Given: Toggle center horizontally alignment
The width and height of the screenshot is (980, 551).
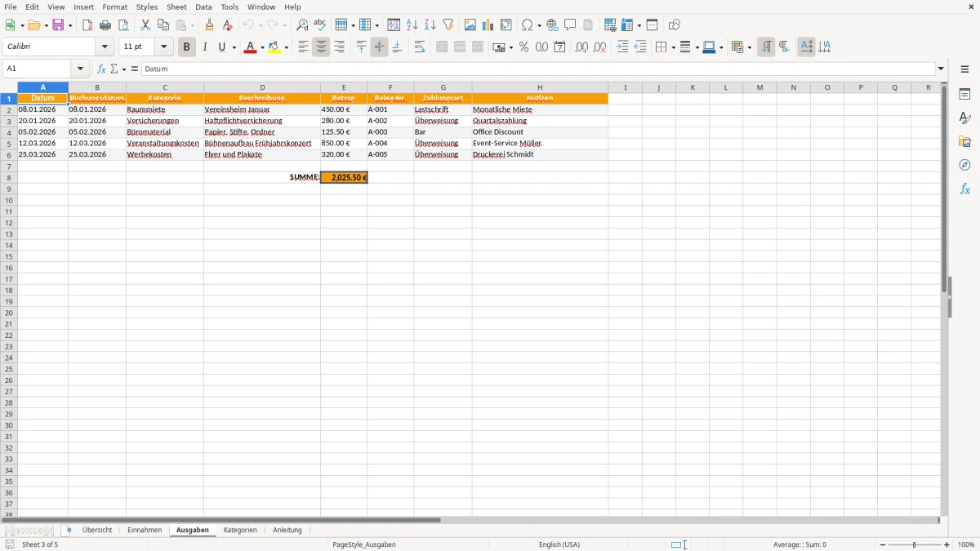Looking at the screenshot, I should [321, 47].
